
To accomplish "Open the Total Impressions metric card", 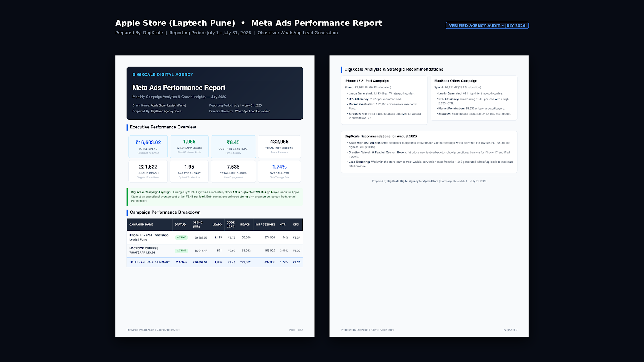I will click(x=279, y=147).
